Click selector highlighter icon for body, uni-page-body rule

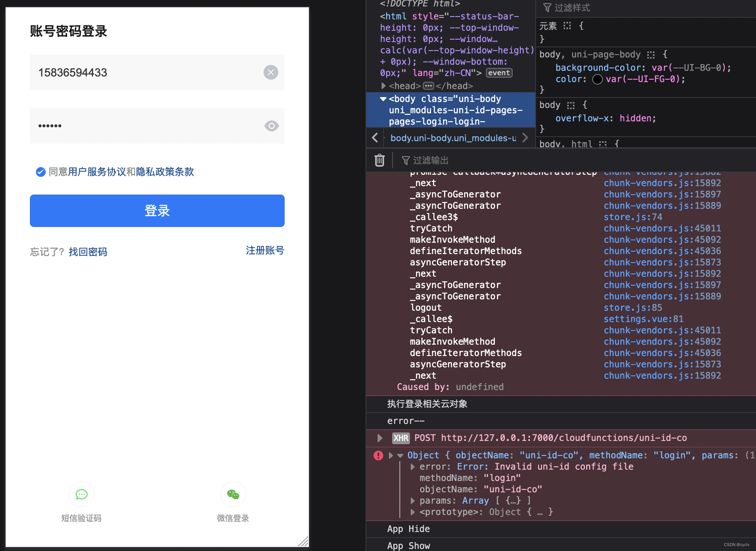[x=651, y=55]
